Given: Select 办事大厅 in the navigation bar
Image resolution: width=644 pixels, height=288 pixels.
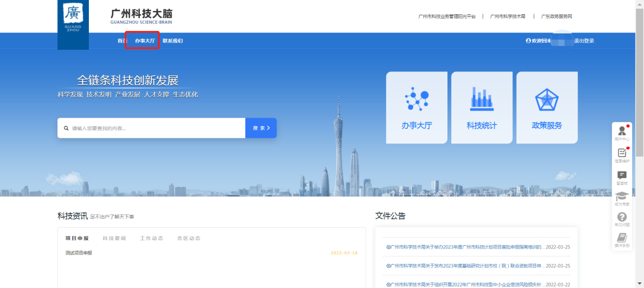Looking at the screenshot, I should pyautogui.click(x=145, y=41).
